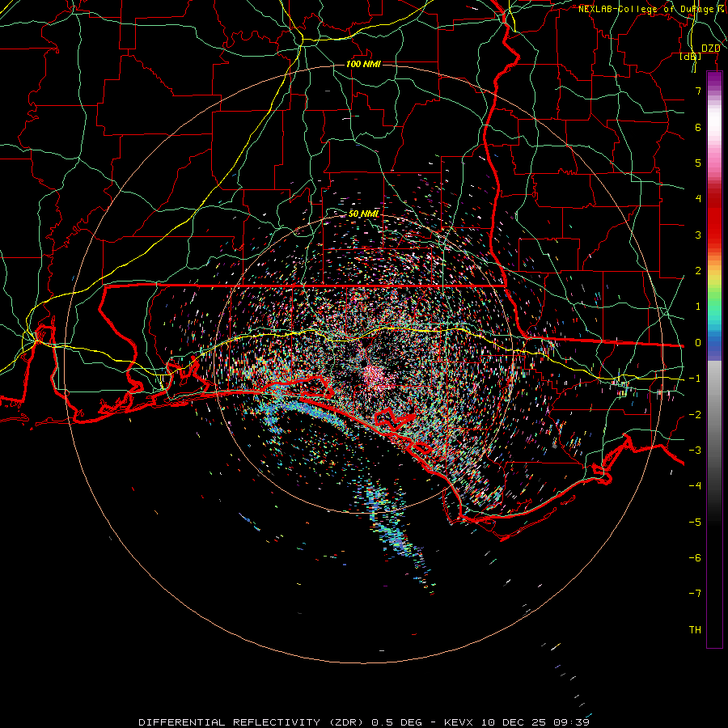This screenshot has width=728, height=728.
Task: Click the -7 value on color scale
Action: pos(695,594)
